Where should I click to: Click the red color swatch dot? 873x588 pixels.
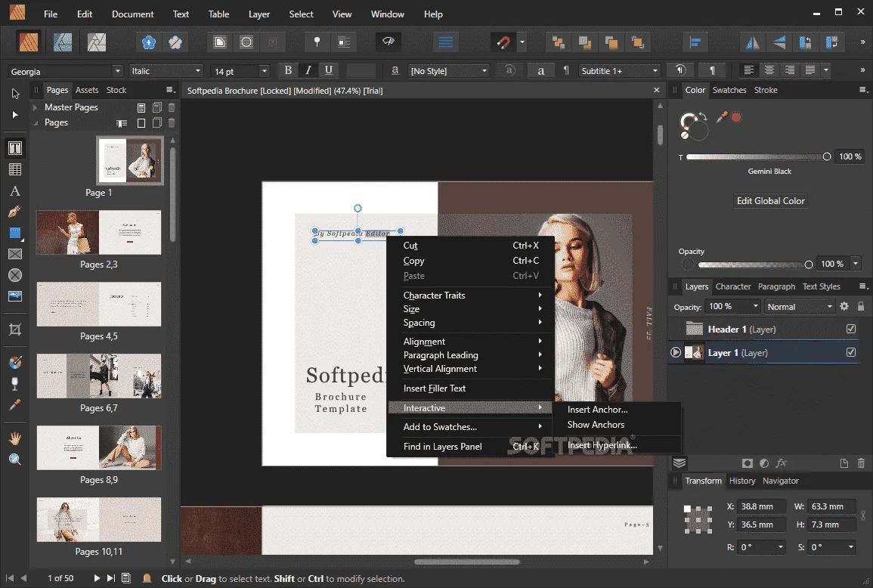737,117
